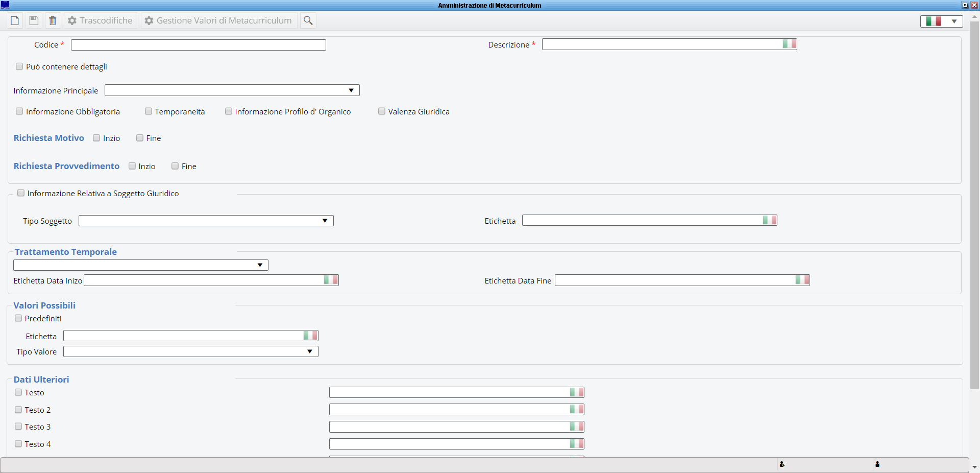Click flag icon in Descrizione field

[789, 44]
